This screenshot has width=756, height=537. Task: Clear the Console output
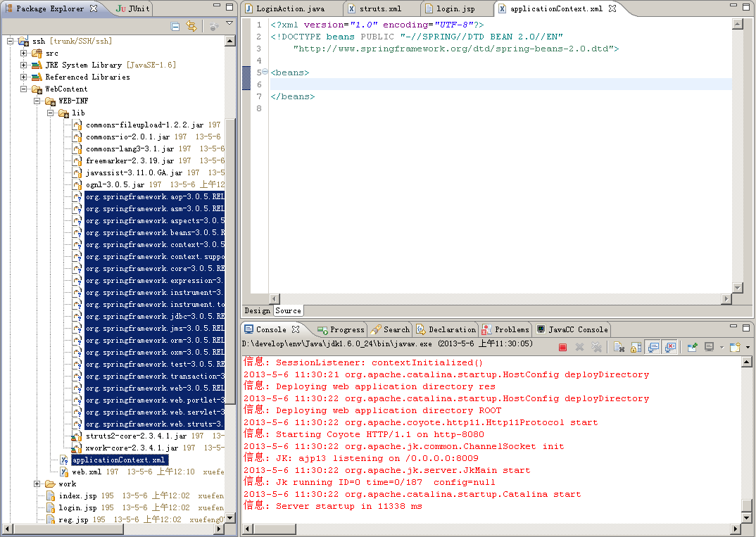coord(619,347)
